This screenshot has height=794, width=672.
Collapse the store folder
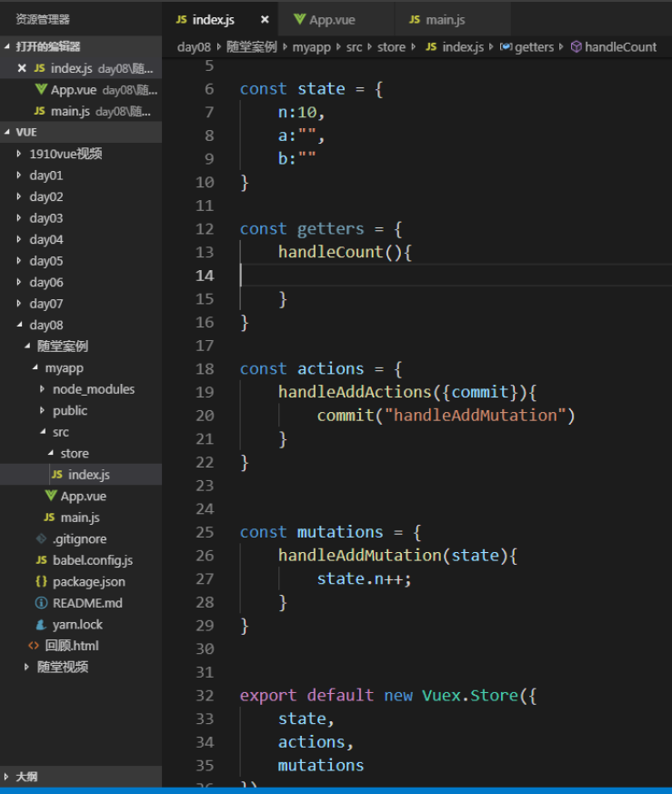(x=81, y=453)
